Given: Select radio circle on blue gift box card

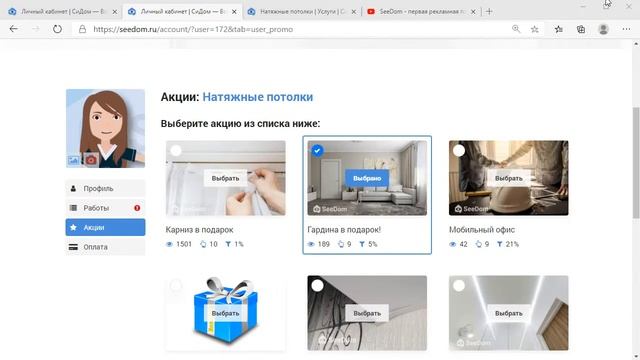Looking at the screenshot, I should [176, 285].
